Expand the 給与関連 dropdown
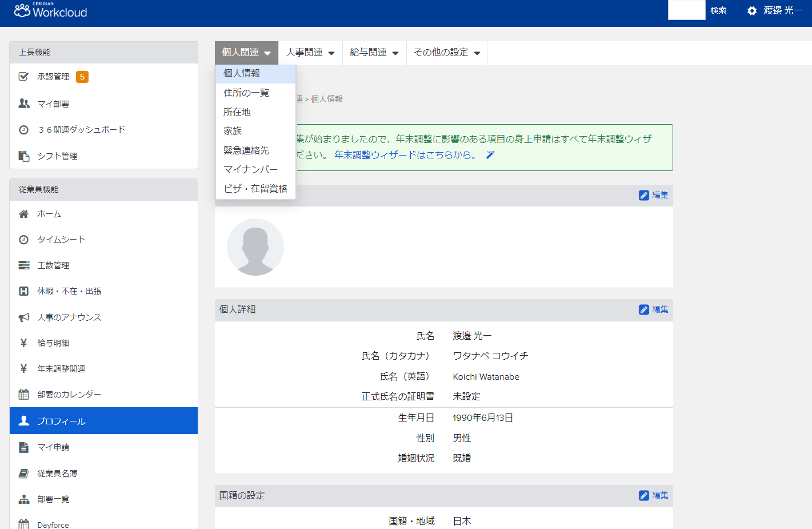812x529 pixels. tap(374, 53)
